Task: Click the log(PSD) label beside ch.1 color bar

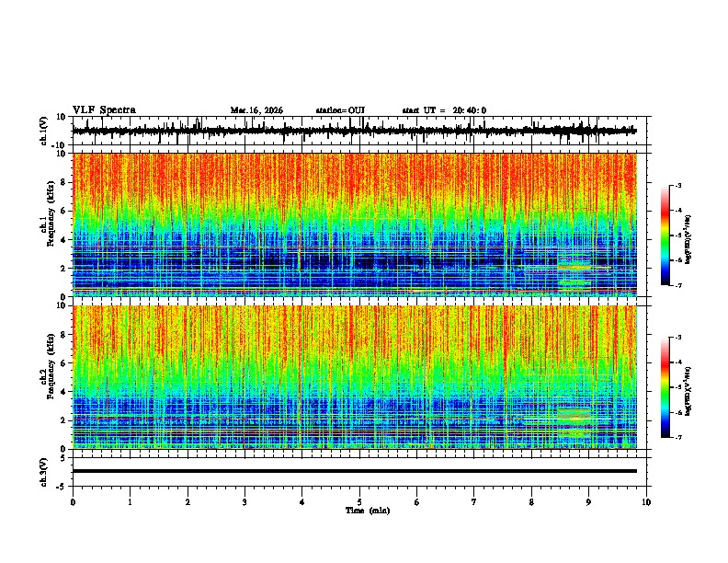Action: click(688, 240)
